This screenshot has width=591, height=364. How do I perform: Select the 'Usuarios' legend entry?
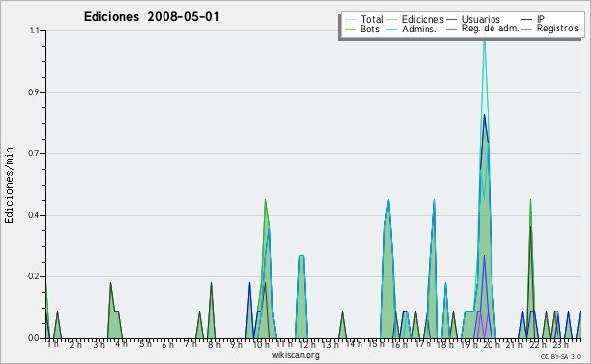coord(481,19)
